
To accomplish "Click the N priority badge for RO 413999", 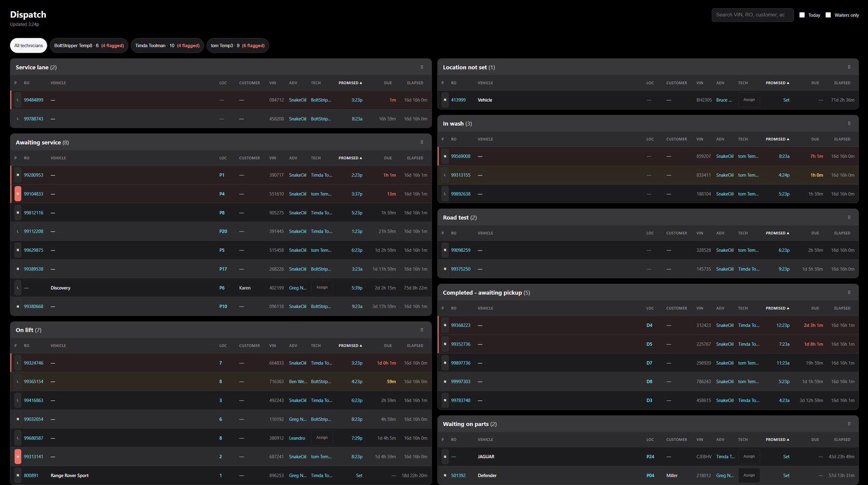I will coord(445,100).
